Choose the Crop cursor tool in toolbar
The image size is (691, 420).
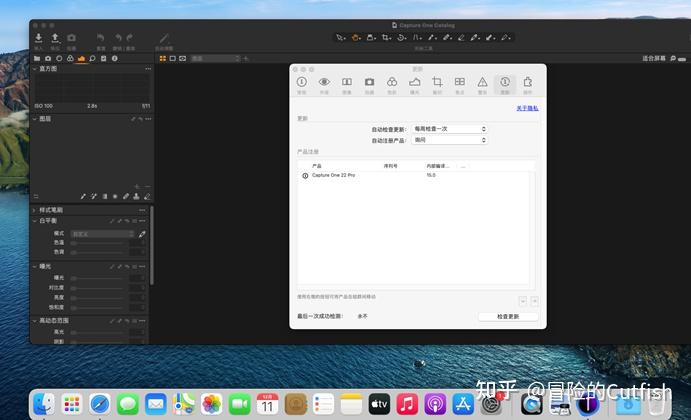(386, 38)
